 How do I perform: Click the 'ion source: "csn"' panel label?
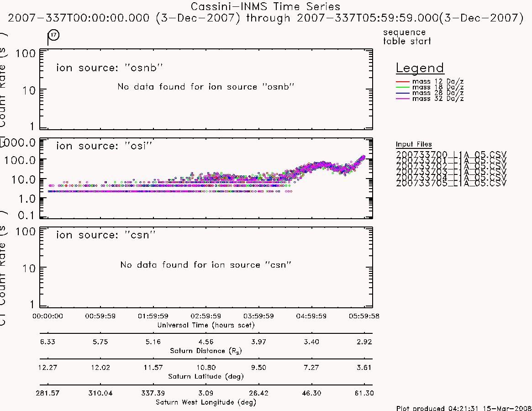pyautogui.click(x=105, y=235)
